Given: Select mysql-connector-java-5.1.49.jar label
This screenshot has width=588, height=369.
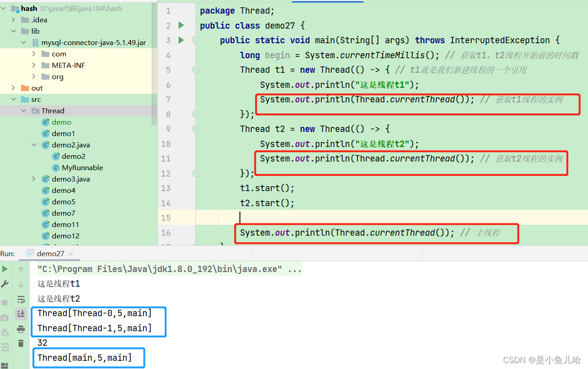Looking at the screenshot, I should 94,42.
